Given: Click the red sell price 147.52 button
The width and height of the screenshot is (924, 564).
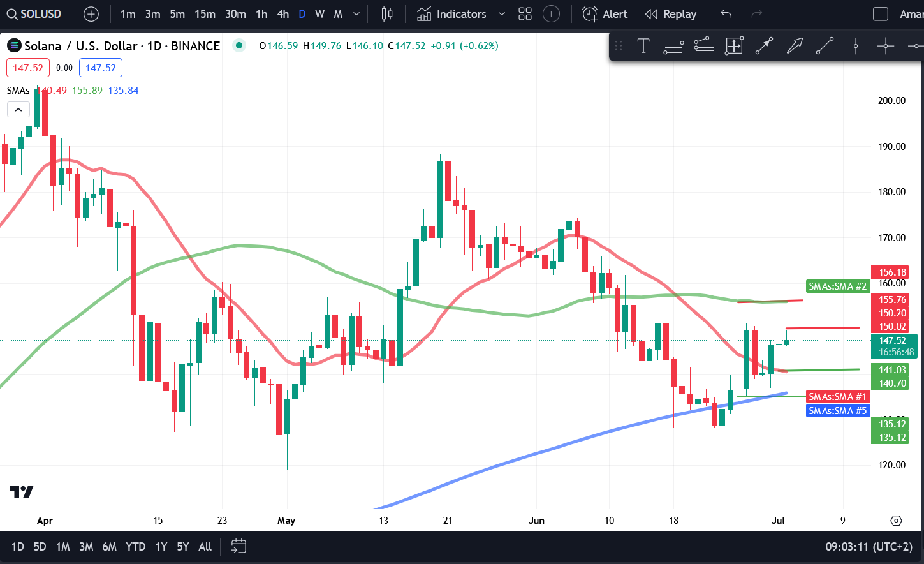Looking at the screenshot, I should (28, 68).
